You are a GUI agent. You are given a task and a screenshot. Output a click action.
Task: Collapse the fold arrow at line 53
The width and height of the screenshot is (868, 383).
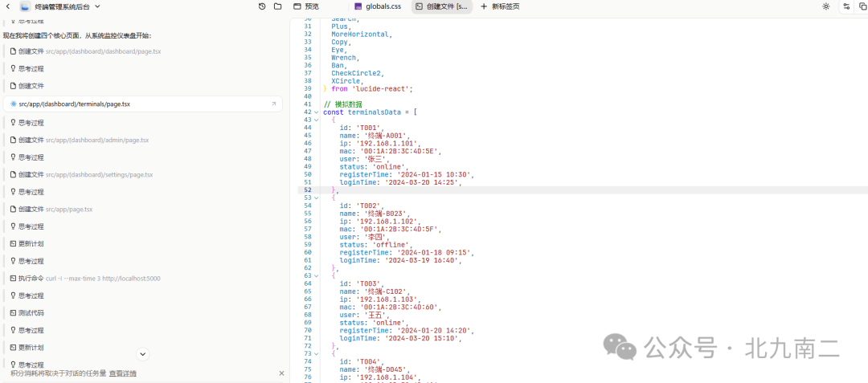click(316, 198)
